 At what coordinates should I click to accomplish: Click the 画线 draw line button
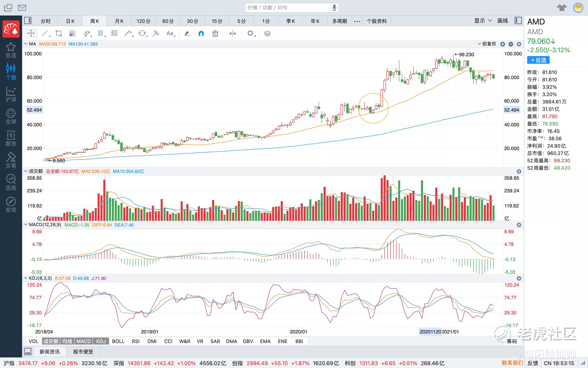point(502,21)
